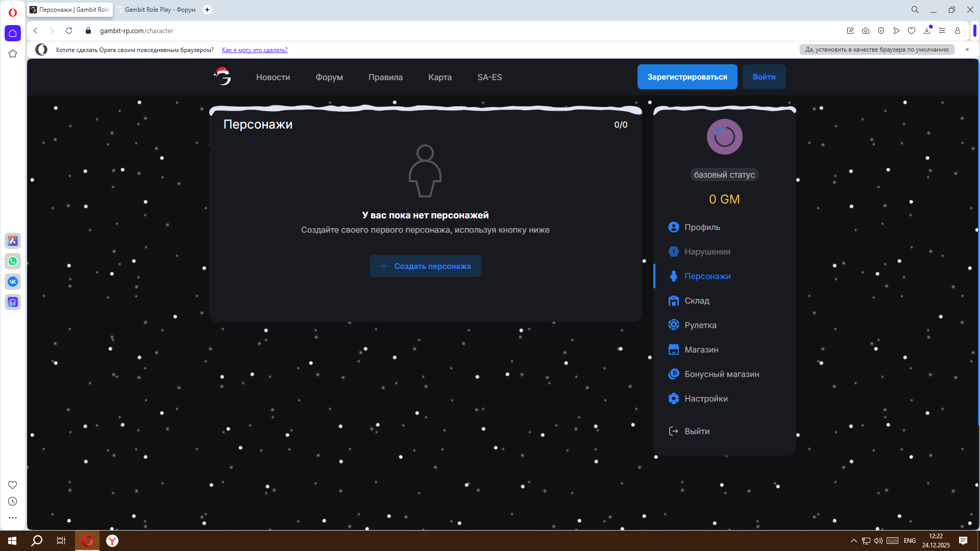Image resolution: width=980 pixels, height=551 pixels.
Task: Open the Бонусный магазин section
Action: click(x=721, y=374)
